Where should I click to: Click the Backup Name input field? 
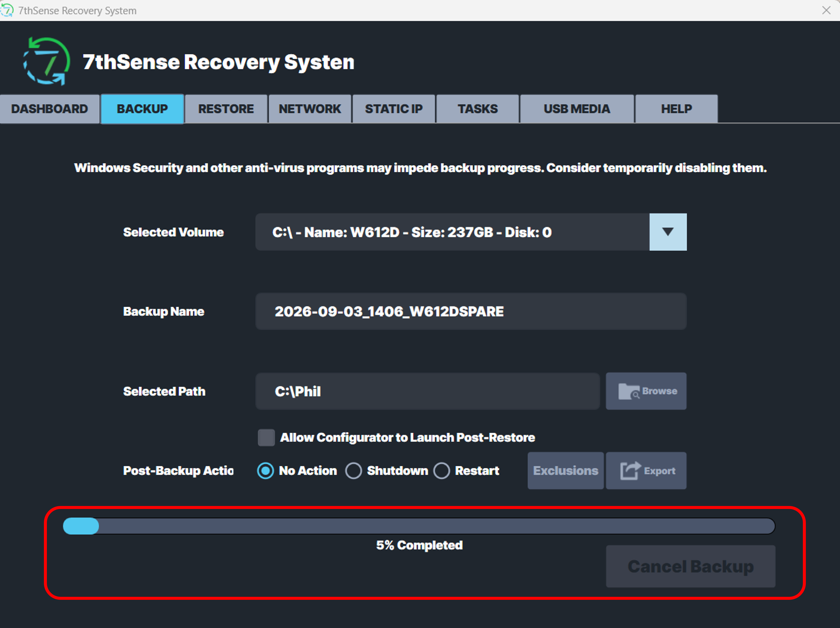[x=471, y=312]
